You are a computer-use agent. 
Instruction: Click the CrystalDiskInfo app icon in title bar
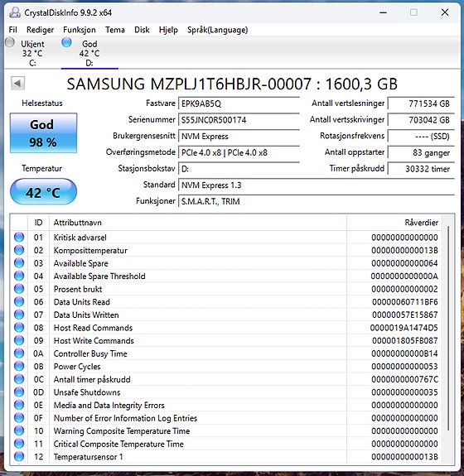point(15,12)
